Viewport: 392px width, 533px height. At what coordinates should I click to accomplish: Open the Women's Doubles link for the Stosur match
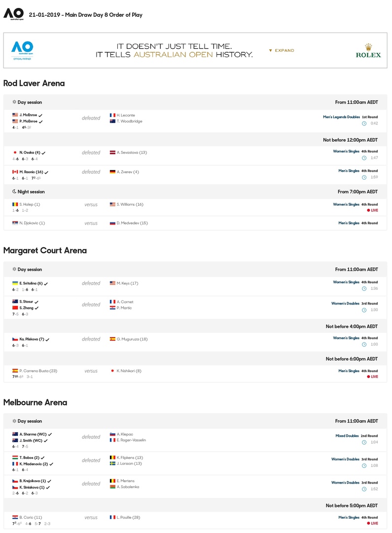click(x=345, y=304)
